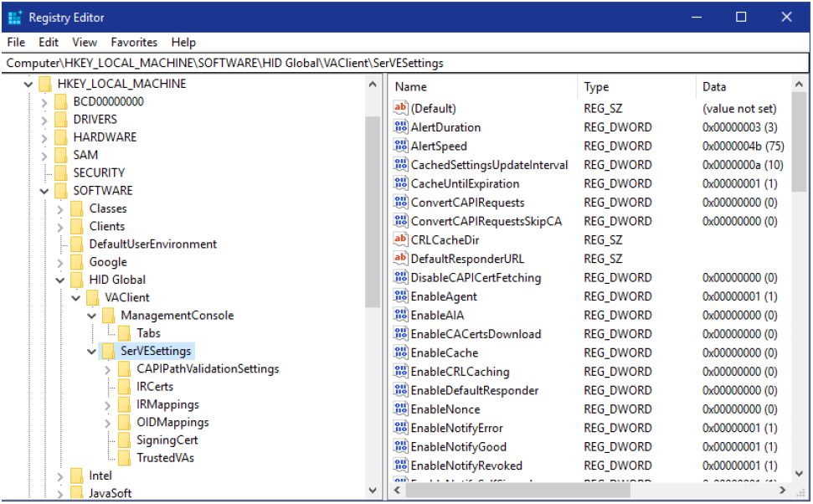This screenshot has width=813, height=504.
Task: Click the REG_SZ icon beside CRLCacheDir
Action: (x=400, y=239)
